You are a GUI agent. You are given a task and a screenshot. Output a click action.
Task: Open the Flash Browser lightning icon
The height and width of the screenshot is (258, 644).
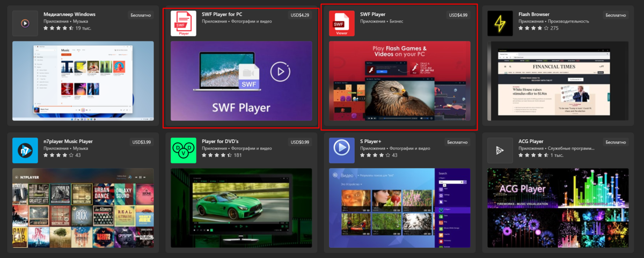[x=500, y=23]
